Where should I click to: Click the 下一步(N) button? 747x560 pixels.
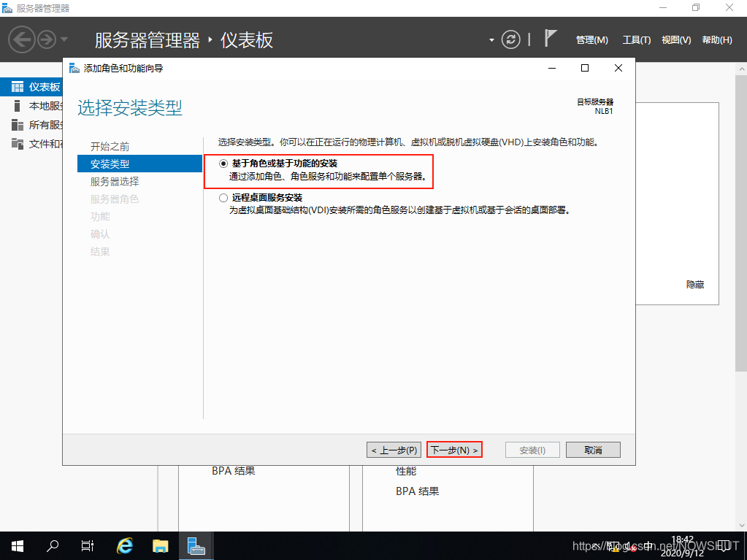pyautogui.click(x=454, y=450)
